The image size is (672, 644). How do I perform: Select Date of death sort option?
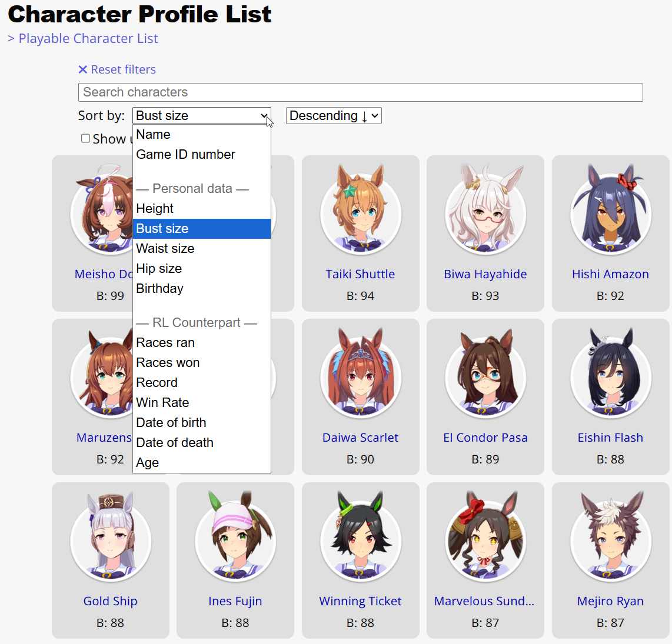tap(201, 443)
